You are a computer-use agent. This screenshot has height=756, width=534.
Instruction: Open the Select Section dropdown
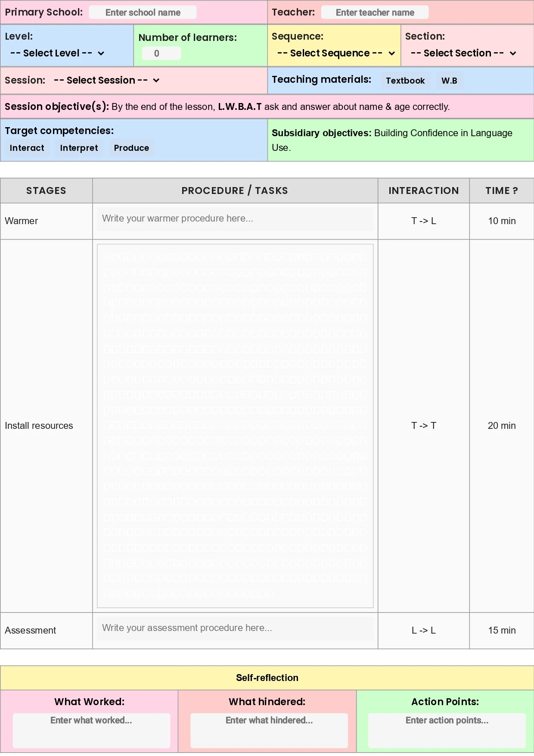[463, 53]
